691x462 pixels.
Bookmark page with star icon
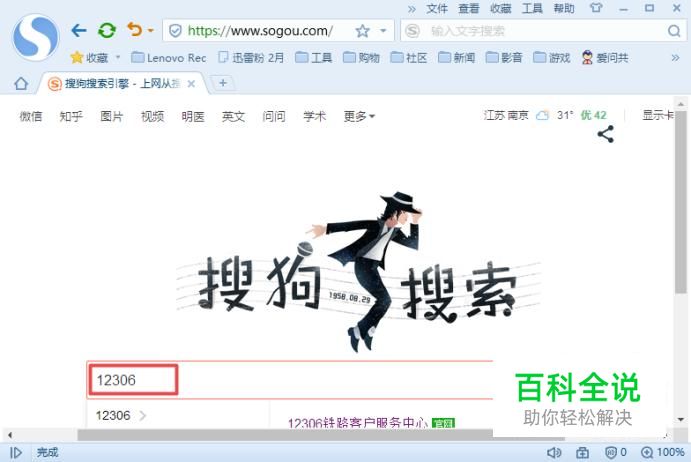click(362, 31)
